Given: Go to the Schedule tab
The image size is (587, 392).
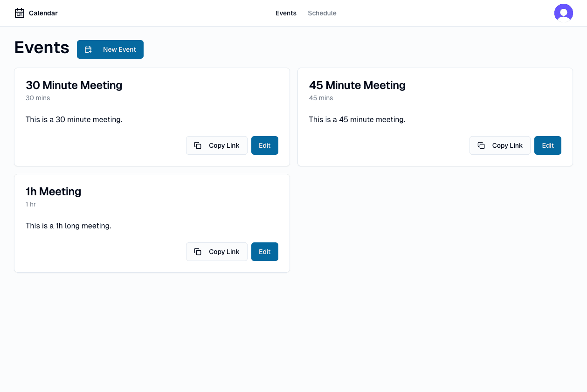Looking at the screenshot, I should point(322,13).
